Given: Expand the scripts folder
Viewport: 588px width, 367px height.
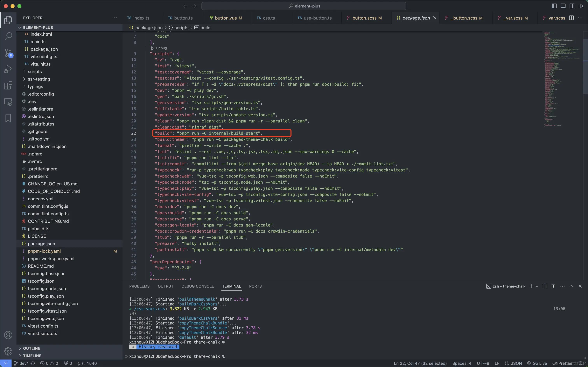Looking at the screenshot, I should click(x=34, y=72).
